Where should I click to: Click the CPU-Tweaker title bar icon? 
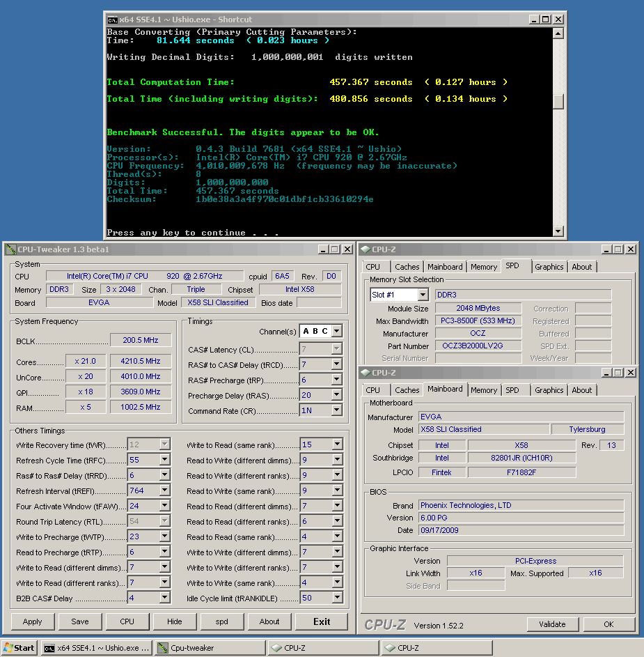click(10, 249)
